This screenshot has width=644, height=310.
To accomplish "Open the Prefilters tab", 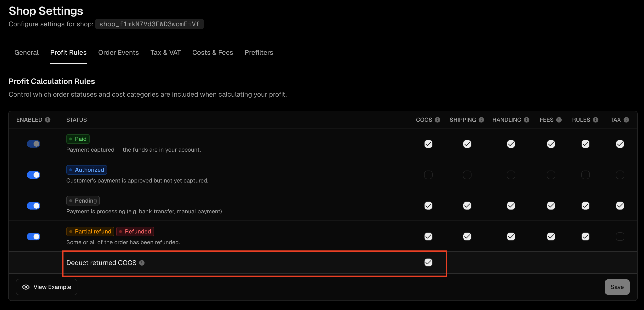I will (259, 52).
